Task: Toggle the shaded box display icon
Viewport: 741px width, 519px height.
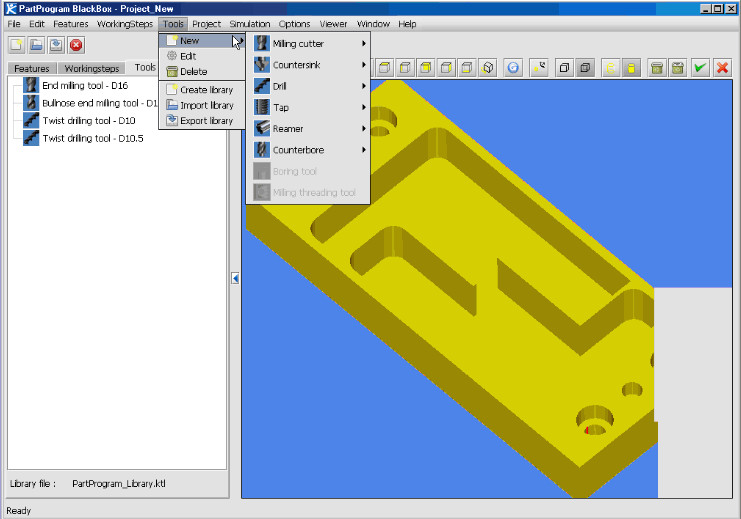Action: pyautogui.click(x=585, y=68)
